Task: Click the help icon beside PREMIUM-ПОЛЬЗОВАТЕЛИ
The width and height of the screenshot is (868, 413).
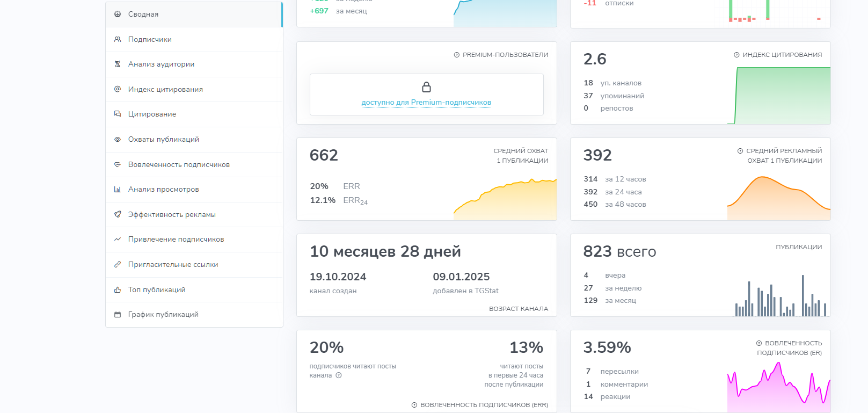Action: 457,55
